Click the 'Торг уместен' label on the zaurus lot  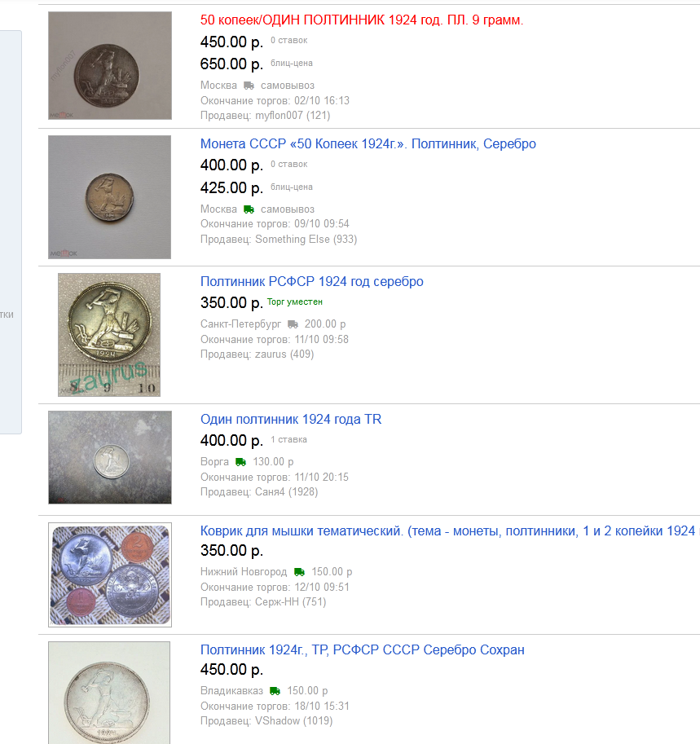(x=295, y=302)
